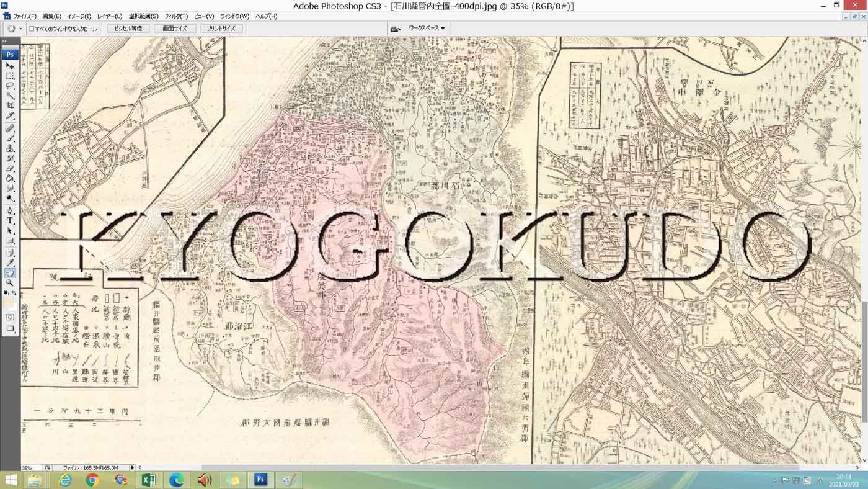Select the Pen tool
The image size is (868, 489).
(10, 210)
